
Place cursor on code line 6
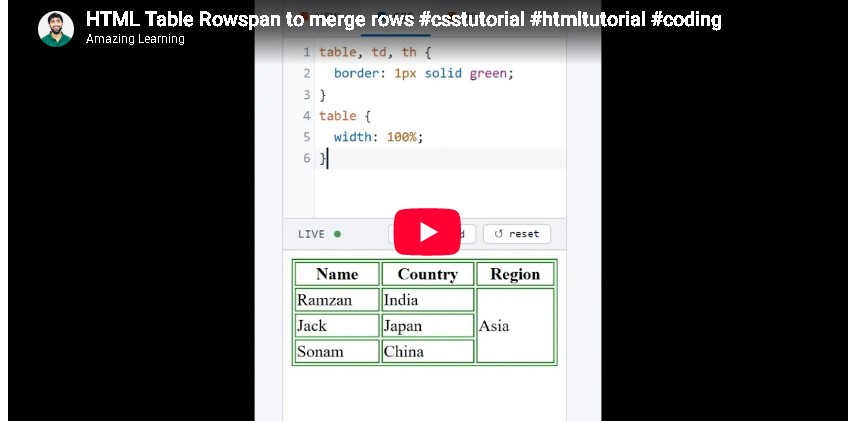(440, 158)
